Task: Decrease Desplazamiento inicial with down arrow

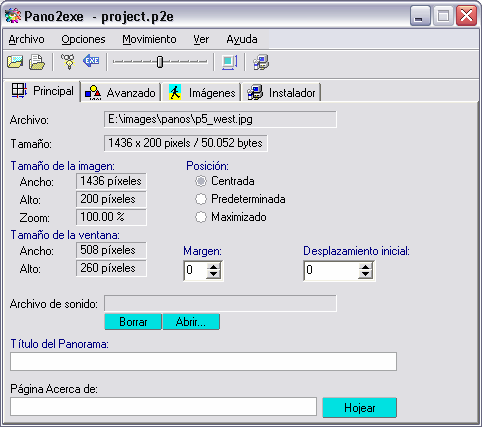Action: tap(366, 274)
